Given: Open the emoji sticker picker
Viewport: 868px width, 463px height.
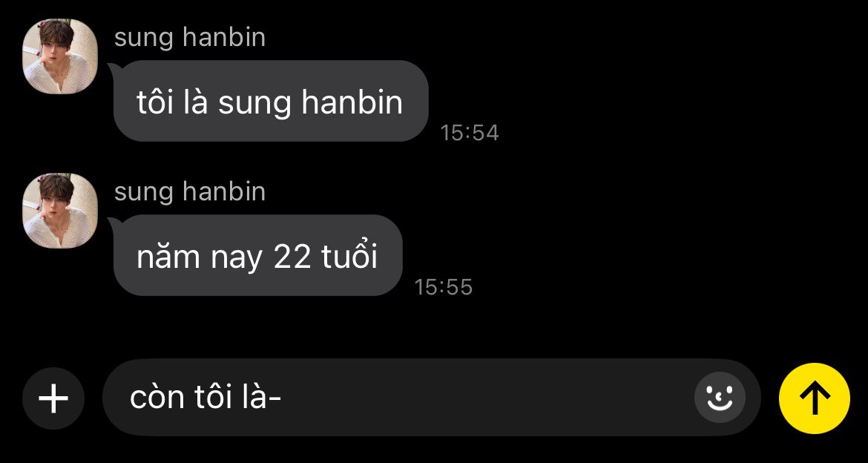Looking at the screenshot, I should pos(720,398).
